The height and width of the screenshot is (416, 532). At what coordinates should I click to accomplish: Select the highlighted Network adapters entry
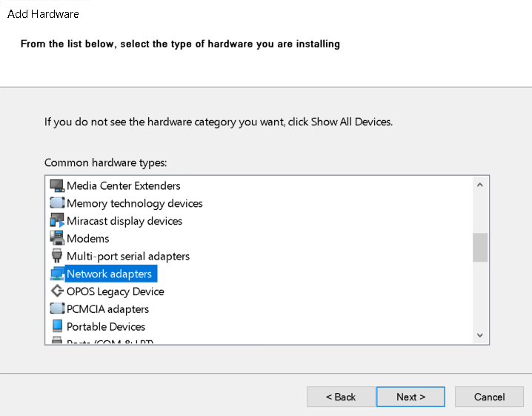coord(110,274)
